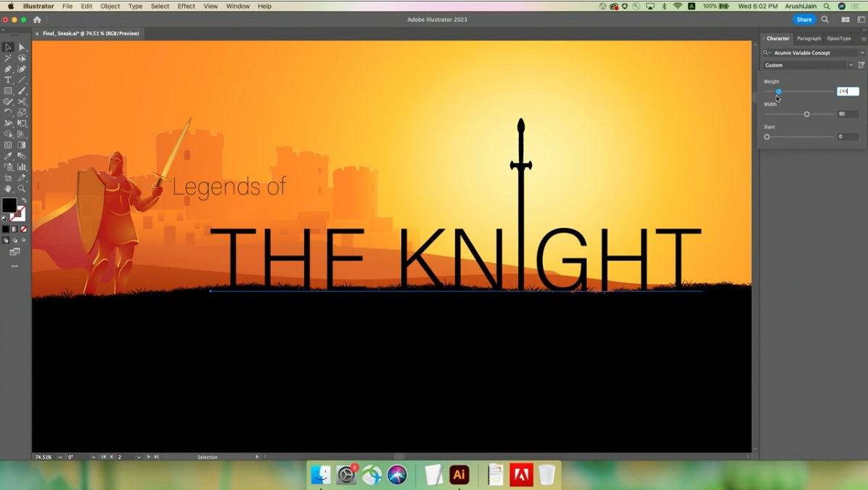Select the Rectangle tool

click(x=8, y=91)
